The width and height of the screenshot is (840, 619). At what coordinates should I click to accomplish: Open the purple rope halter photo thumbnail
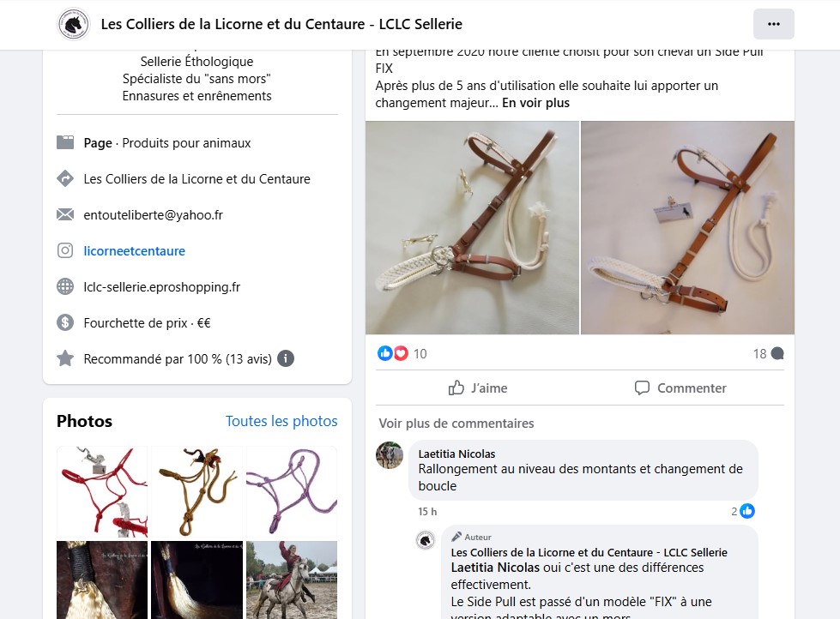tap(291, 491)
